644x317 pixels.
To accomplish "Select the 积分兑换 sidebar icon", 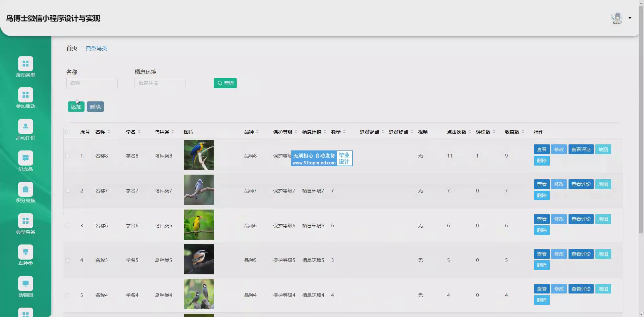I will pos(25,189).
